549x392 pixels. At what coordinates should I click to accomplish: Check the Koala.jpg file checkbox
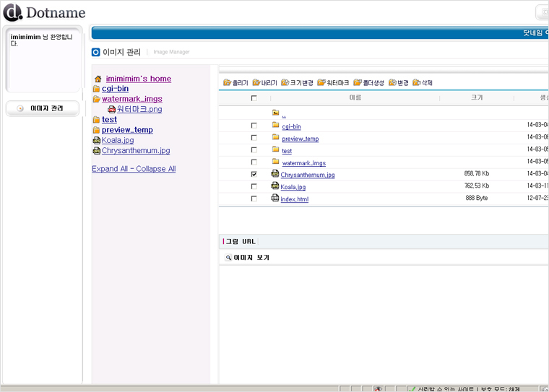coord(254,186)
